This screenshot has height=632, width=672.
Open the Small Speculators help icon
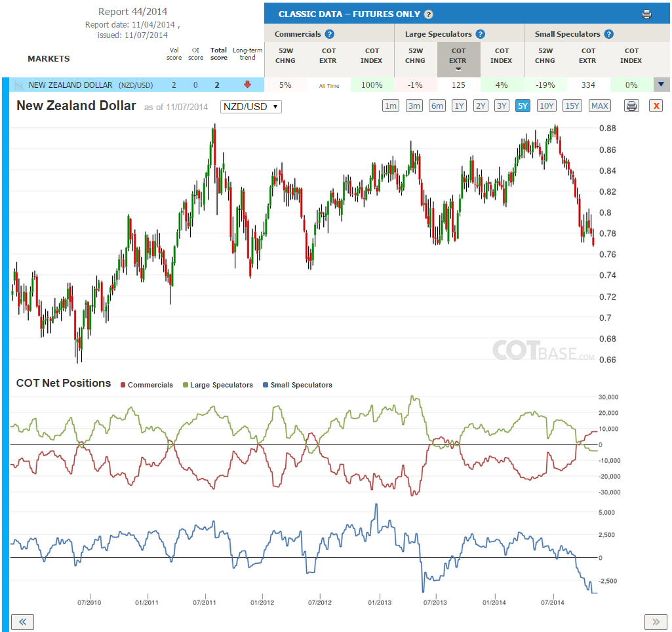[x=608, y=34]
